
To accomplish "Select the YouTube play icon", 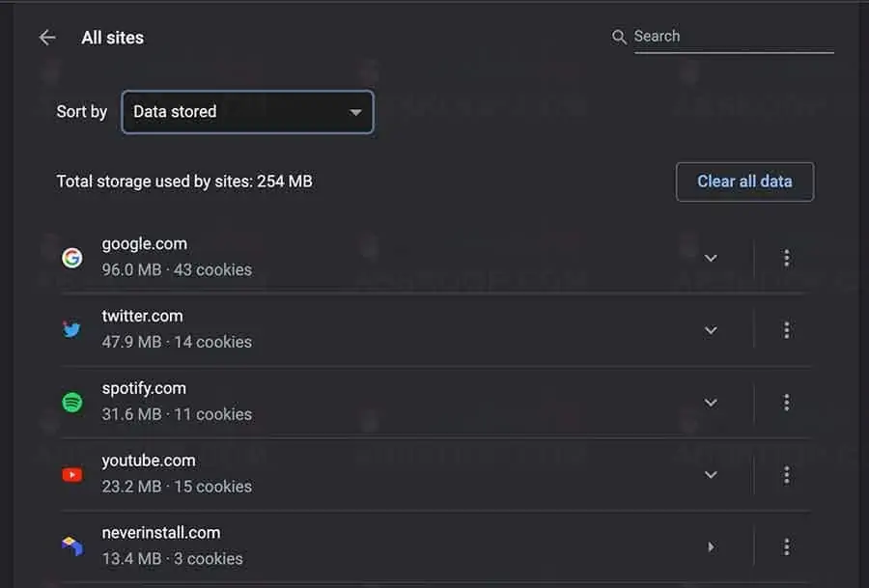I will 72,474.
